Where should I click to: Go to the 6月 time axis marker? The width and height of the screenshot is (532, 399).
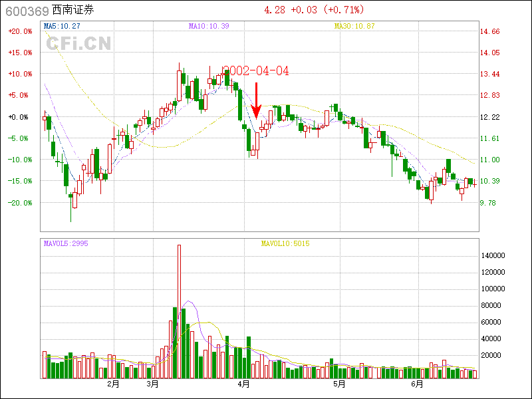[x=417, y=384]
